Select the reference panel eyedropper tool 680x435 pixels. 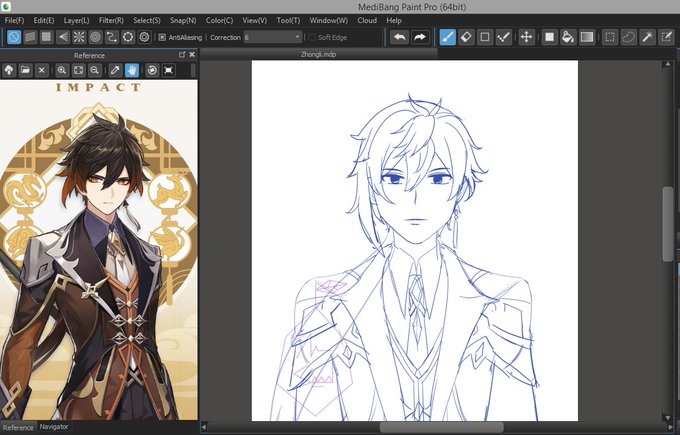115,70
